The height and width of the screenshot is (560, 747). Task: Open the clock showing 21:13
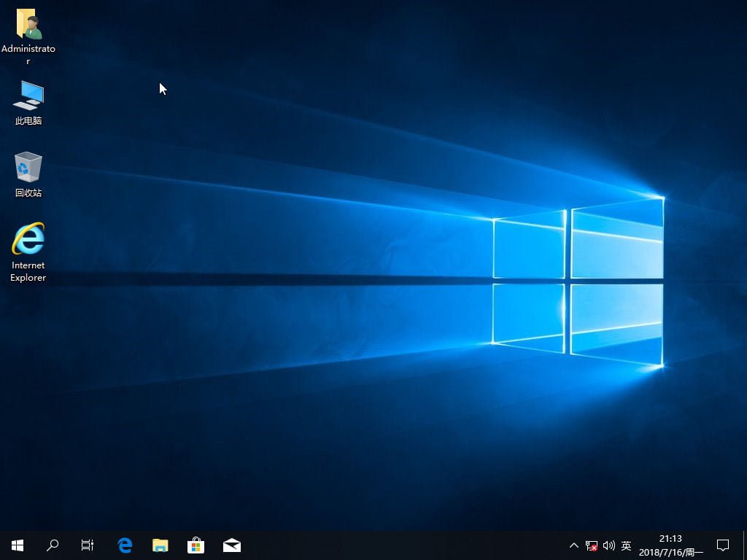point(670,545)
